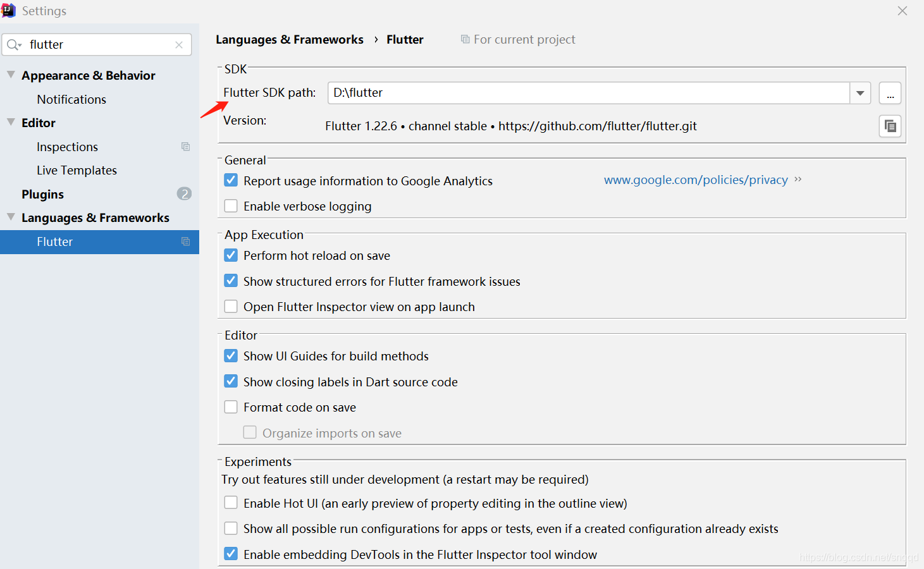Enable Hot UI experiment checkbox
The image size is (924, 569).
(231, 503)
